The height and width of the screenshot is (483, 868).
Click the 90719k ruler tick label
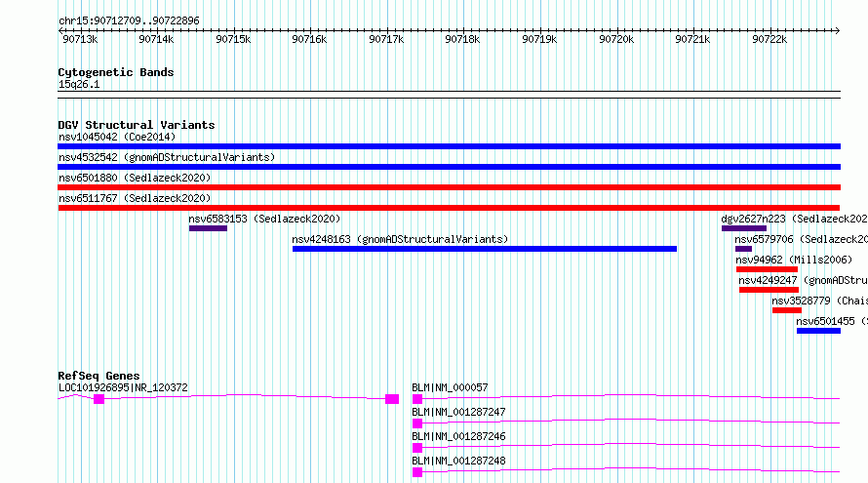[539, 39]
